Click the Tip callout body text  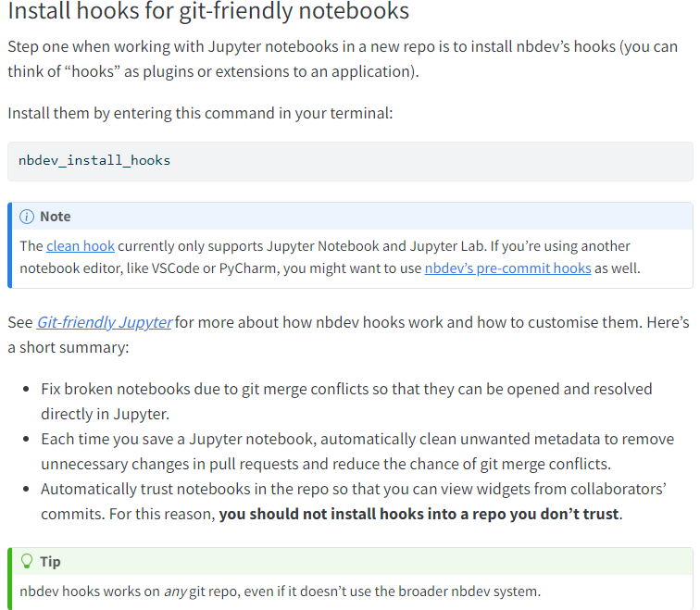[x=280, y=591]
